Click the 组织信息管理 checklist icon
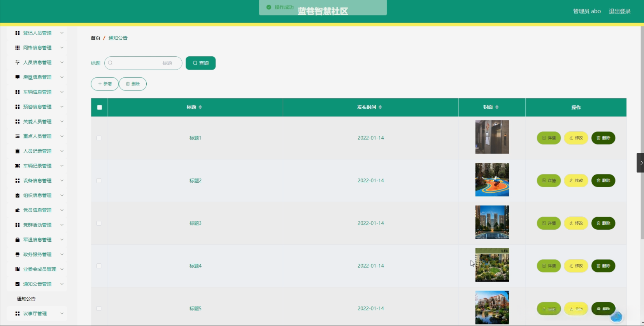The height and width of the screenshot is (326, 644). pyautogui.click(x=18, y=195)
